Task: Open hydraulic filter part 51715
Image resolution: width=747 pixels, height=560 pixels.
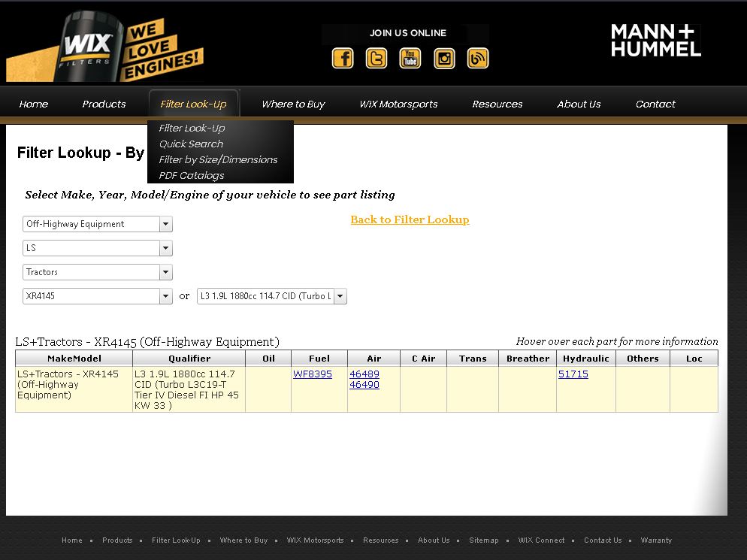Action: (573, 374)
